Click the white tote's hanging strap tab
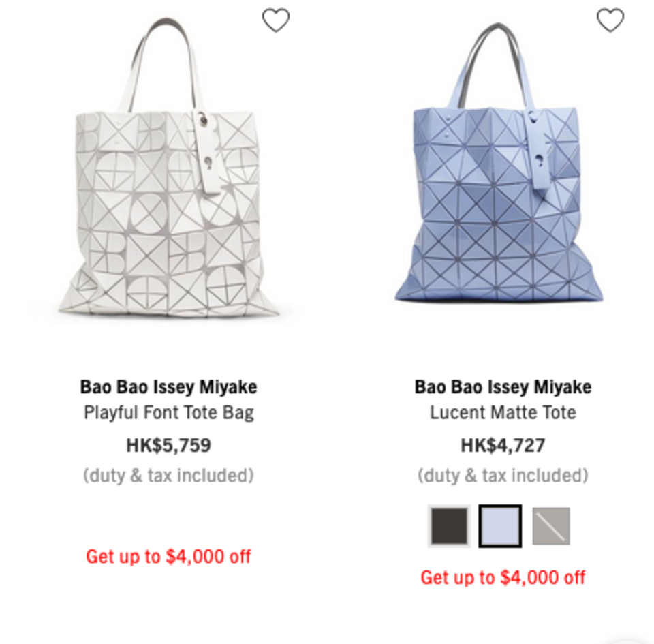 206,151
